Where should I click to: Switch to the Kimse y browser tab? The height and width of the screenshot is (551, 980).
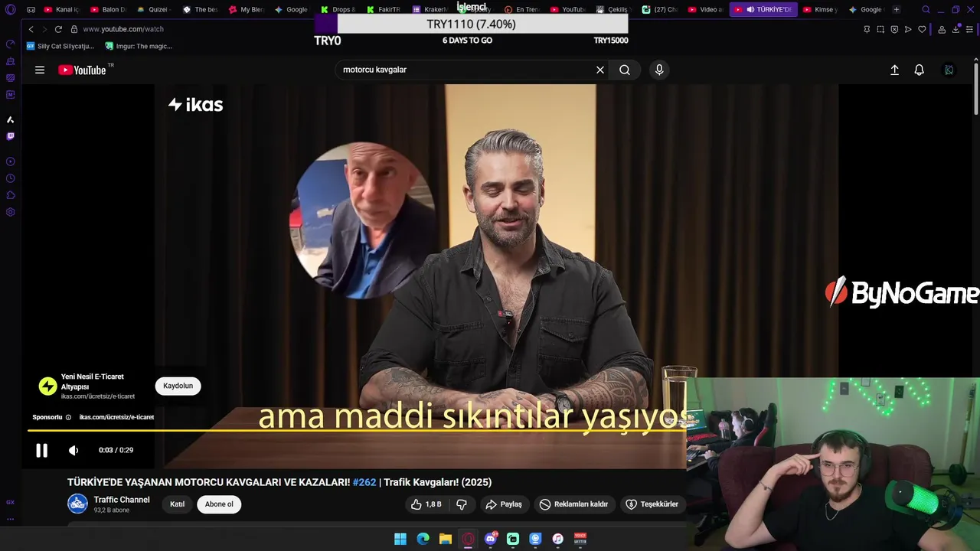(x=821, y=10)
